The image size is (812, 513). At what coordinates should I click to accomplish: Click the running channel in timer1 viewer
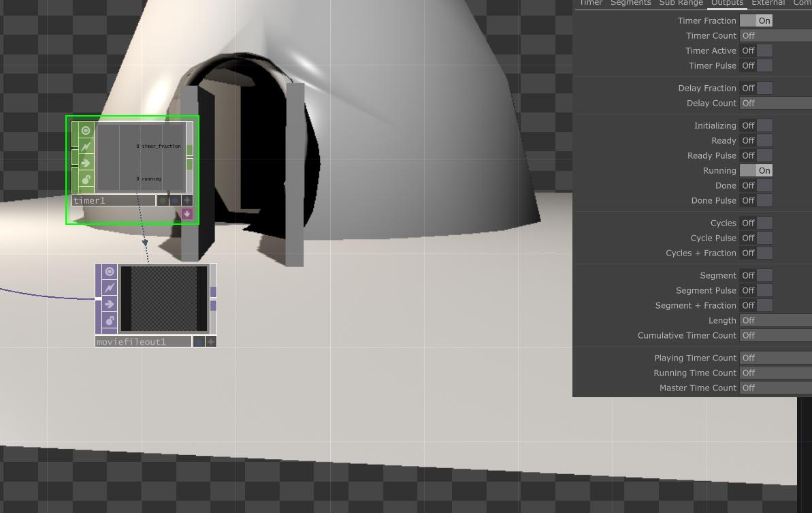pyautogui.click(x=149, y=178)
